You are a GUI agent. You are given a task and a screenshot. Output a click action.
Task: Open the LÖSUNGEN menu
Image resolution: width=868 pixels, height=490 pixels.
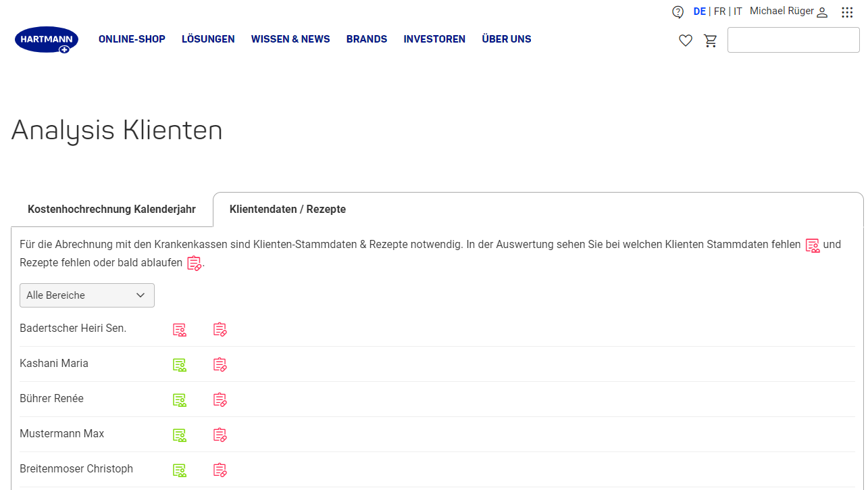pos(208,39)
